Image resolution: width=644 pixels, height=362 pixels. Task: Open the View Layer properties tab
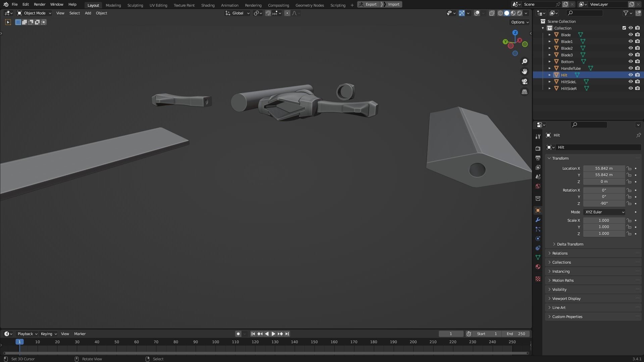(538, 167)
